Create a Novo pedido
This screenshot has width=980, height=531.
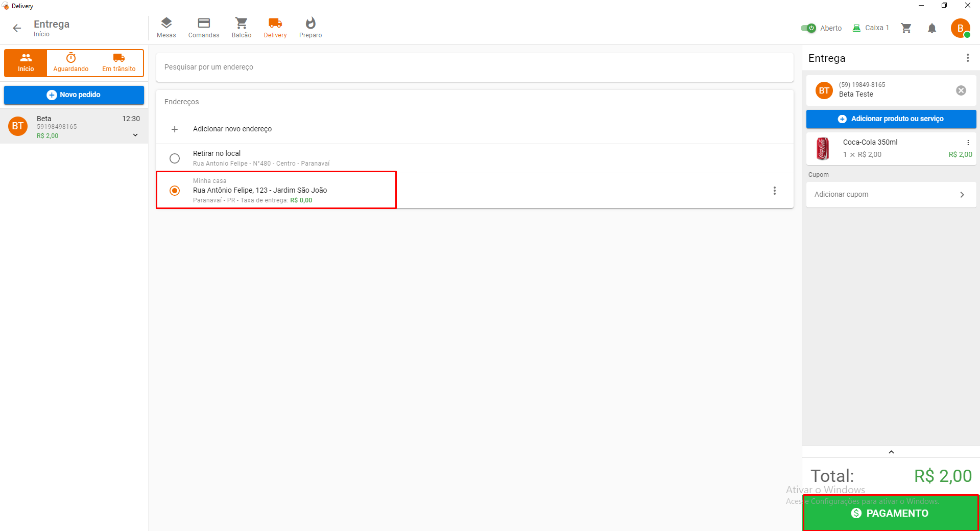pyautogui.click(x=74, y=95)
